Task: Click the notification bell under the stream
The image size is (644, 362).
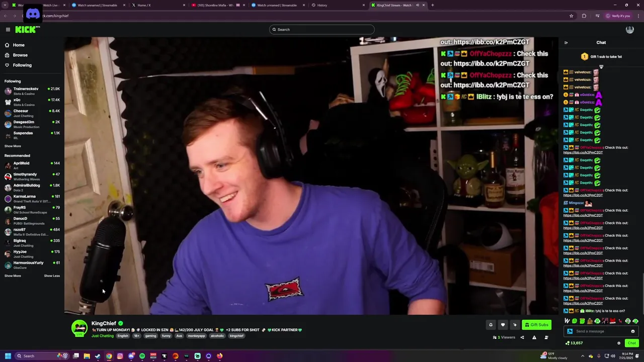Action: point(491,325)
